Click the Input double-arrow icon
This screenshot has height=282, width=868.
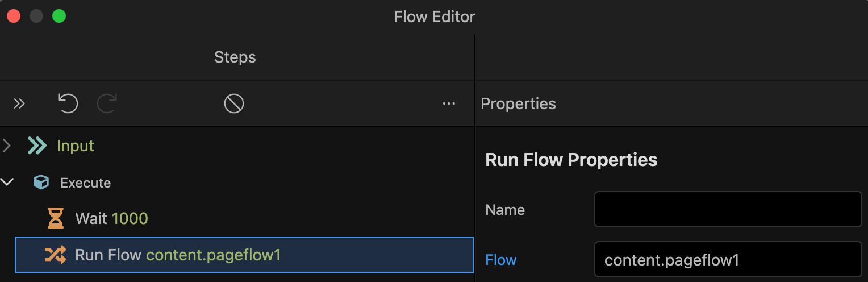37,146
